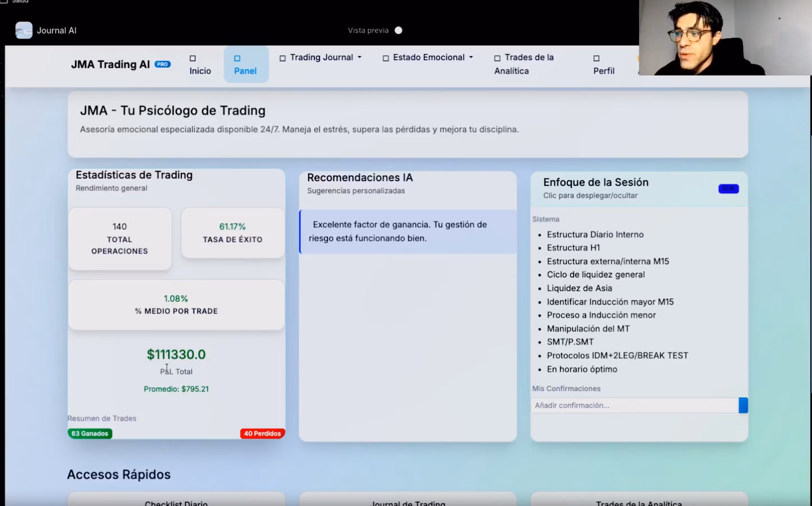Click the Perfil nav icon
The height and width of the screenshot is (506, 812).
click(596, 59)
